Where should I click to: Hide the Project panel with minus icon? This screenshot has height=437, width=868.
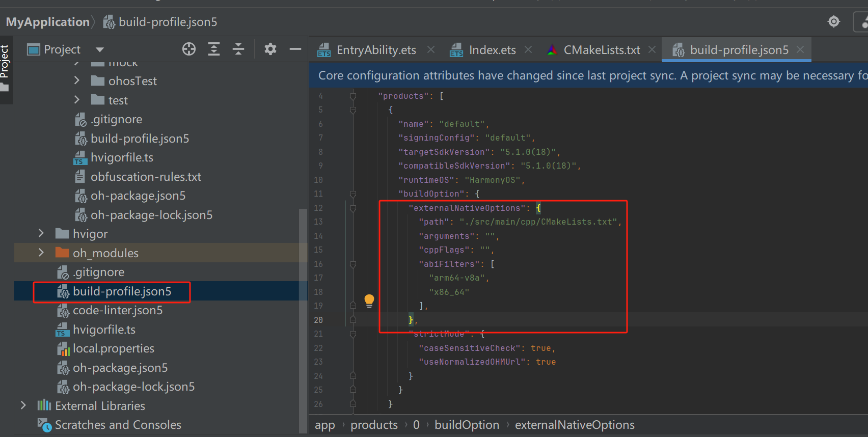pos(295,49)
